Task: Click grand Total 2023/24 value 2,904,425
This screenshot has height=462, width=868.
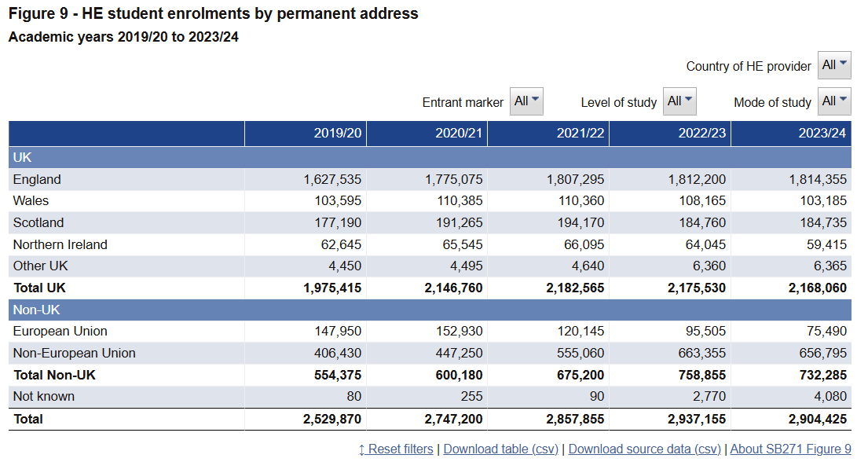Action: (x=818, y=420)
